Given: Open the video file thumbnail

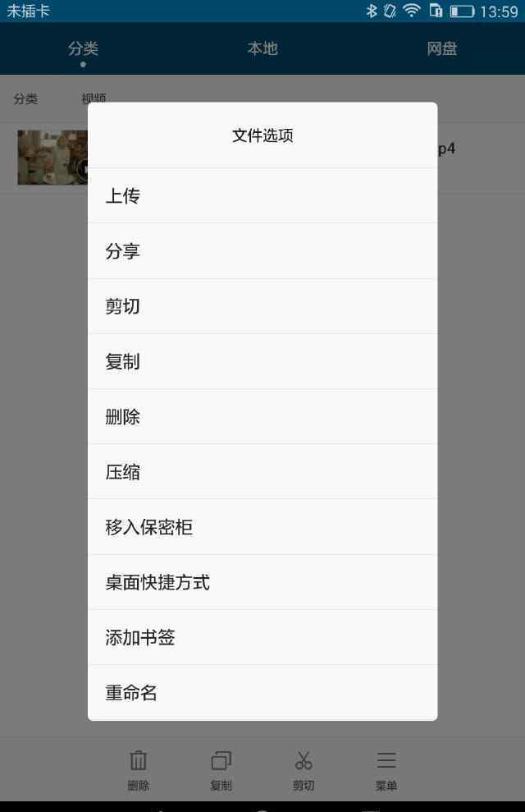Looking at the screenshot, I should [52, 158].
